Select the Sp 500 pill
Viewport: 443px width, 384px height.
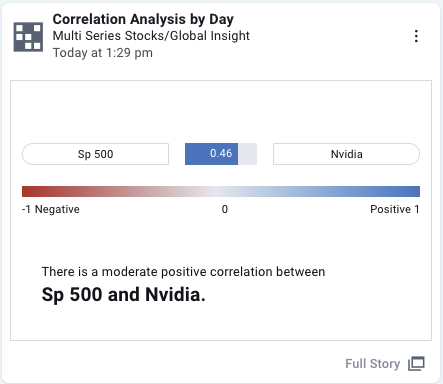coord(95,154)
